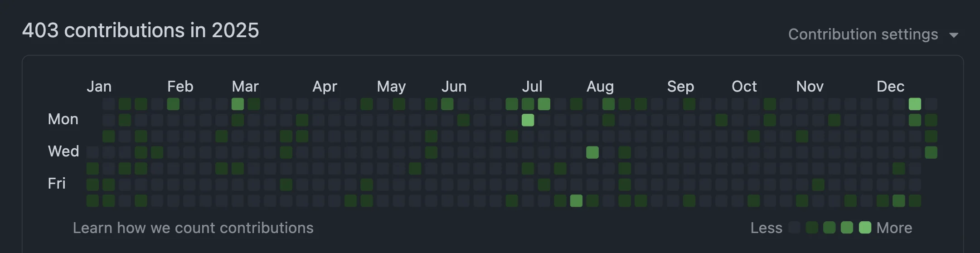Click the caret arrow beside Contribution settings
Screen dimensions: 980x253
954,35
